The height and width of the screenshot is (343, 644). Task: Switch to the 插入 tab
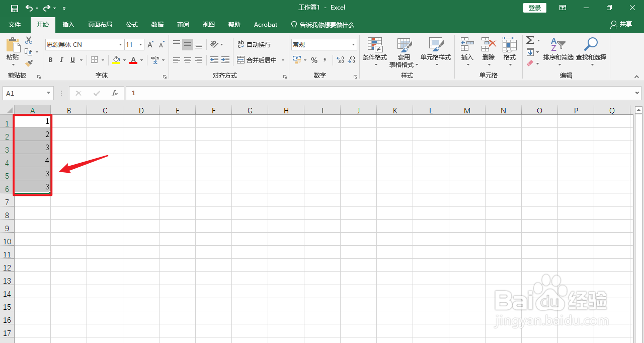pyautogui.click(x=68, y=25)
